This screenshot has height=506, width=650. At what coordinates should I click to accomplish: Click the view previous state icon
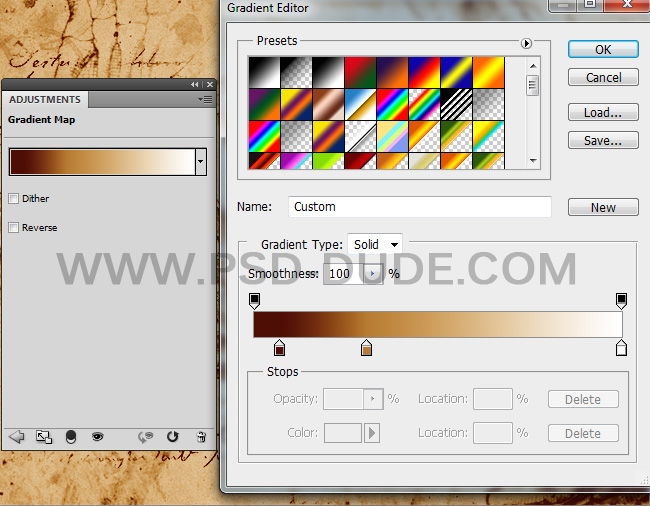(146, 437)
